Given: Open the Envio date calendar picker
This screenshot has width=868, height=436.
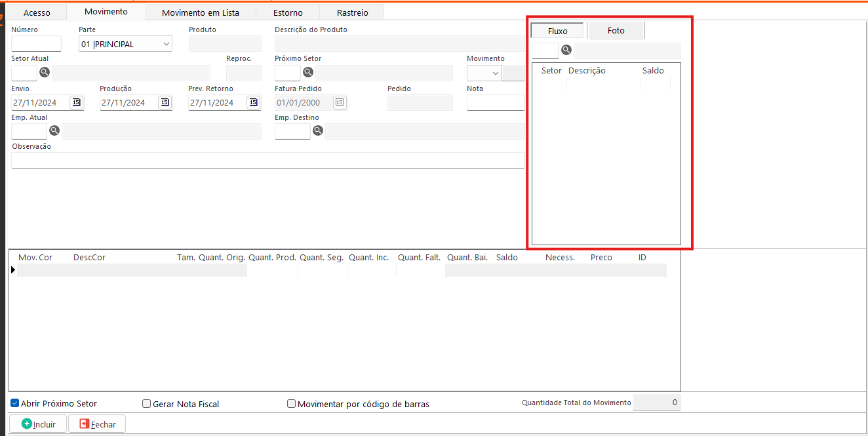Looking at the screenshot, I should [x=77, y=102].
